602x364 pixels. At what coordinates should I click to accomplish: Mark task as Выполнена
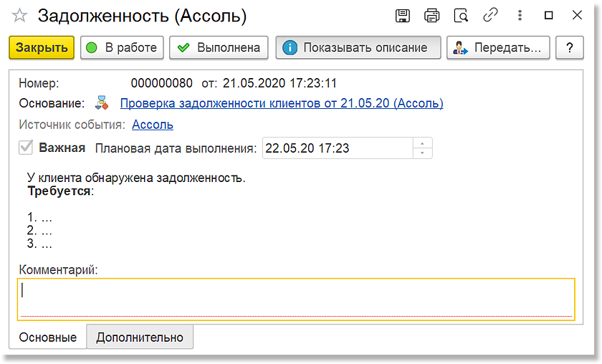pos(219,47)
